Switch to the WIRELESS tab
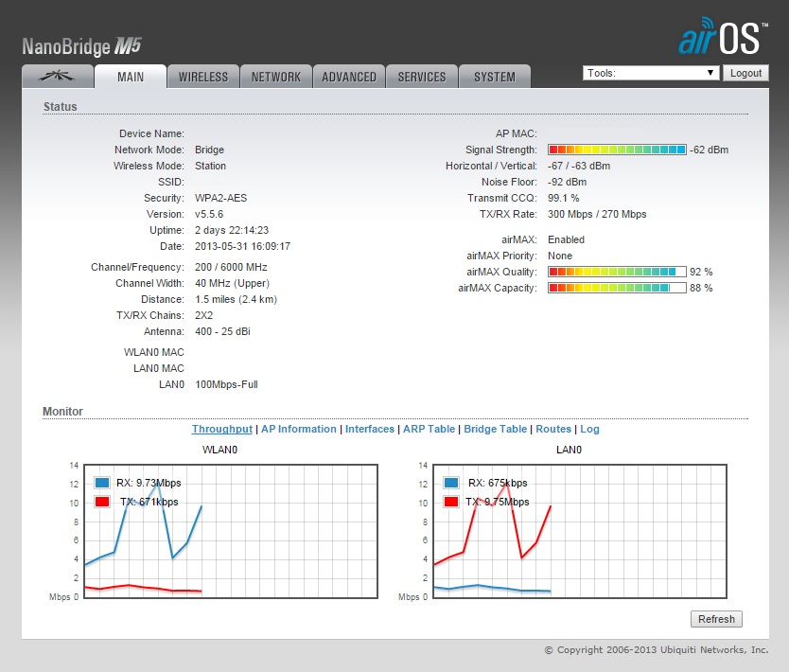This screenshot has height=672, width=789. click(x=203, y=77)
